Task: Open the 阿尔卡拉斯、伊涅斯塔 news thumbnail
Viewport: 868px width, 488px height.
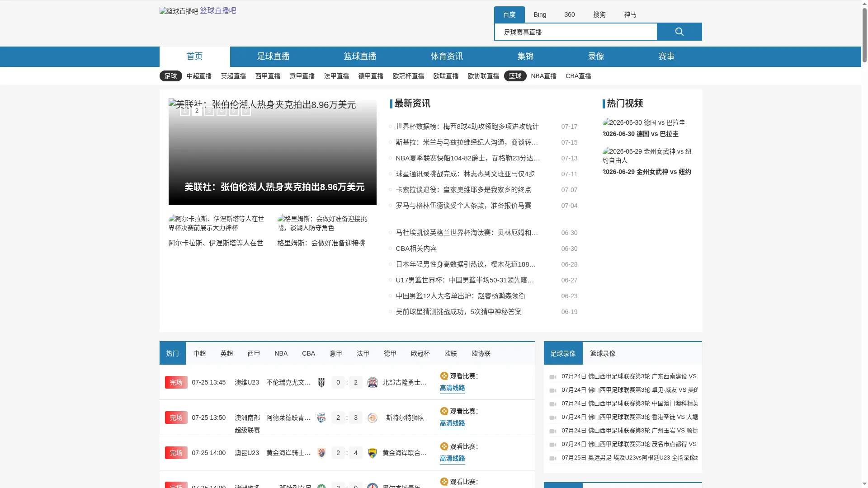Action: [218, 223]
